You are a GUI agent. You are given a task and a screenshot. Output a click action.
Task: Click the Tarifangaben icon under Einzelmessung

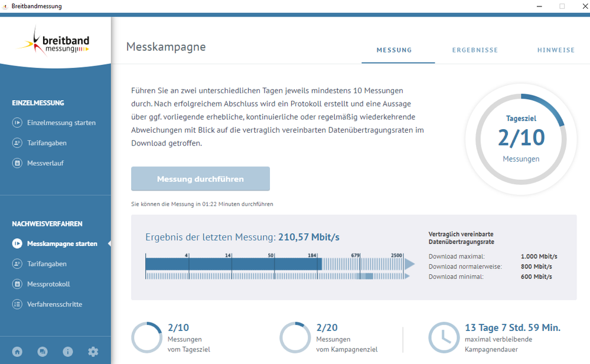17,143
